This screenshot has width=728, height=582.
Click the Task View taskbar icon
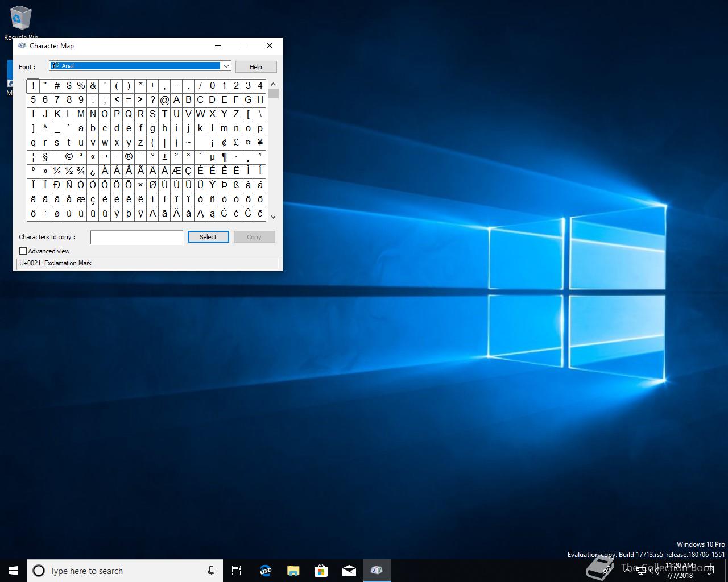237,571
